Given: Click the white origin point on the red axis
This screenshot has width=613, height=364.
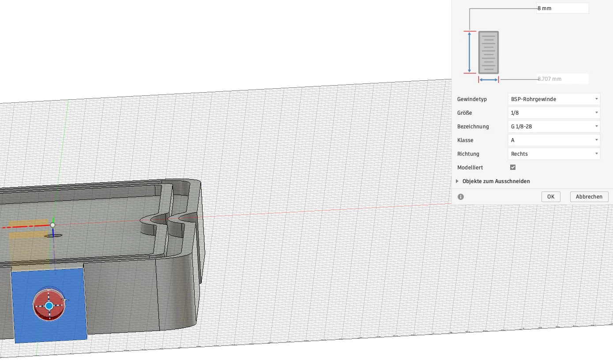Looking at the screenshot, I should 53,225.
